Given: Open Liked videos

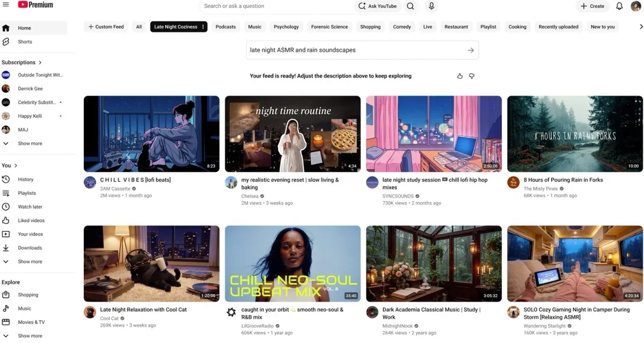Looking at the screenshot, I should [x=34, y=221].
